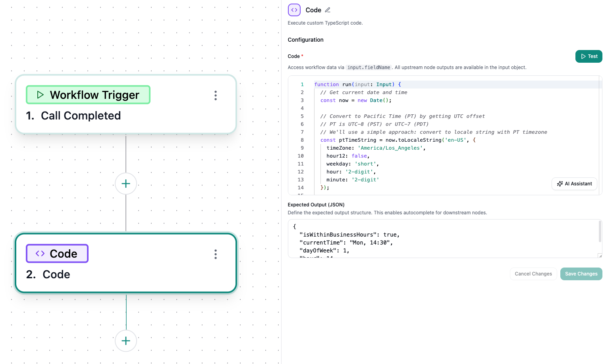Image resolution: width=606 pixels, height=364 pixels.
Task: Open the three-dot menu on the Workflow Trigger node
Action: click(x=215, y=95)
